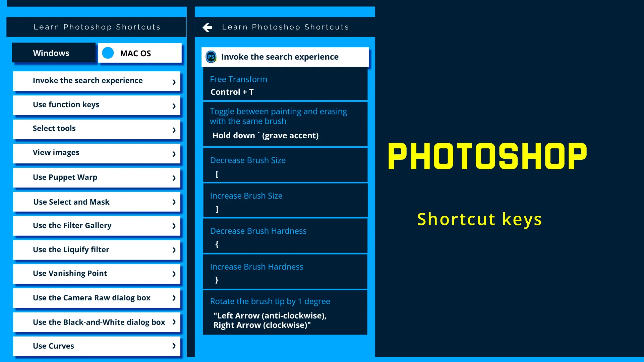Select the MAC OS toggle button
Viewport: 644px width, 362px height.
(139, 53)
